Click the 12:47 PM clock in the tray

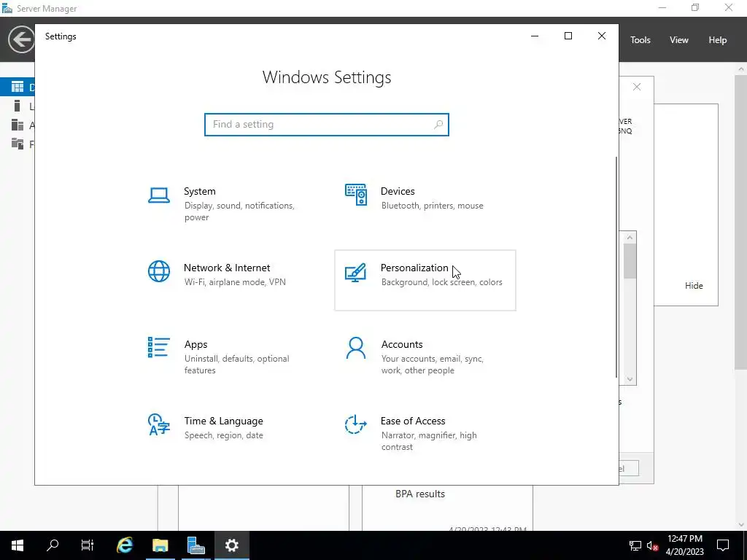tap(684, 545)
